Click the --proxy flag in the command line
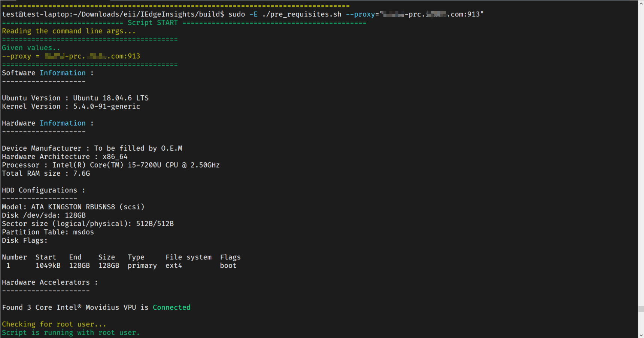The width and height of the screenshot is (644, 338). point(360,14)
